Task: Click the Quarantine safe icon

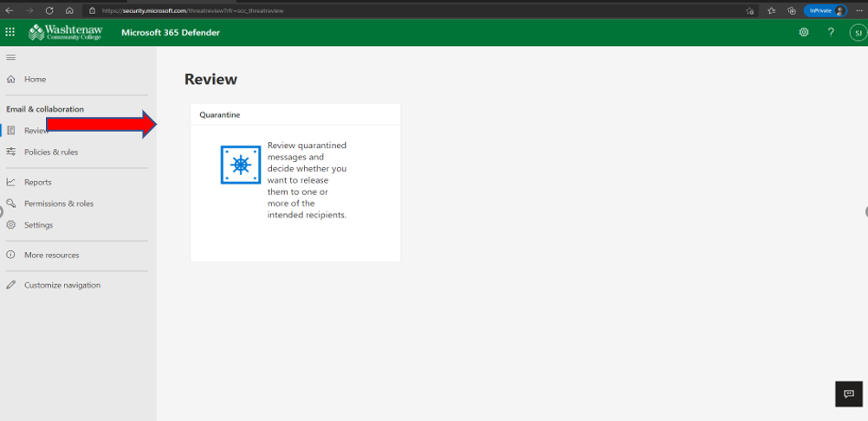Action: coord(241,165)
